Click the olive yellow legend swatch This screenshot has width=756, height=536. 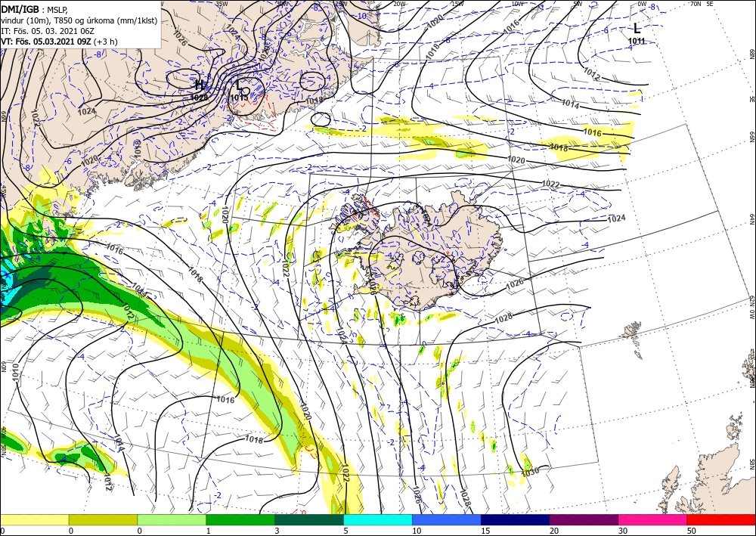(x=103, y=519)
